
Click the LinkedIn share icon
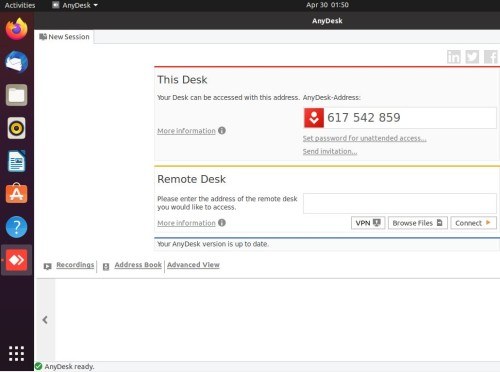coord(454,57)
